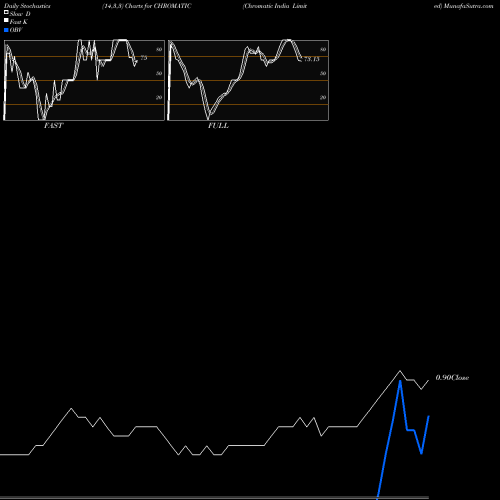Click the Fast K legend swatch
Image resolution: width=500 pixels, height=500 pixels.
(6, 21)
